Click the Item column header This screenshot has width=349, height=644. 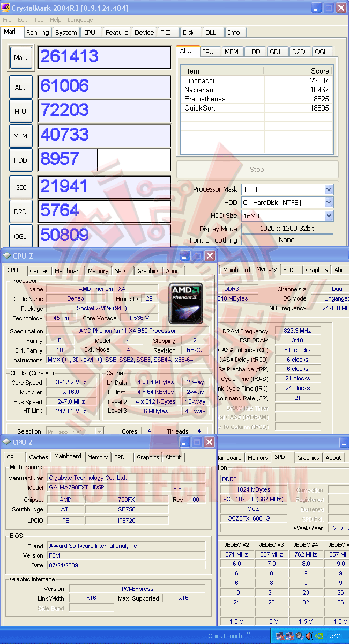pos(222,71)
